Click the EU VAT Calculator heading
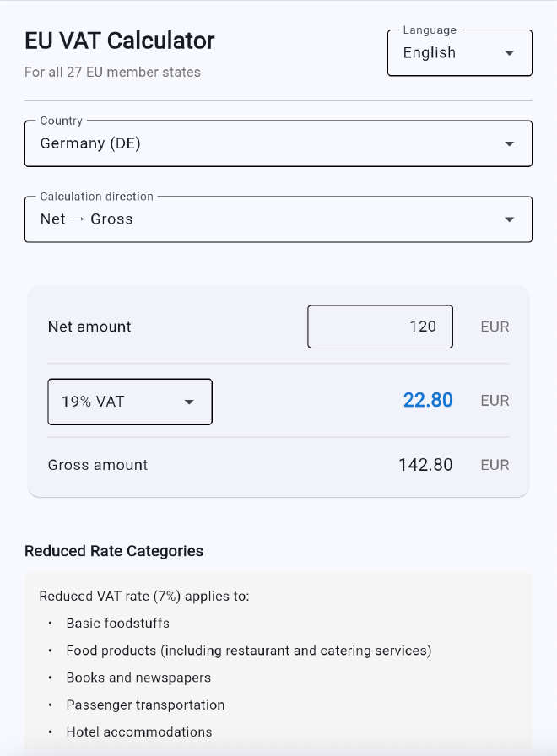 [x=119, y=40]
